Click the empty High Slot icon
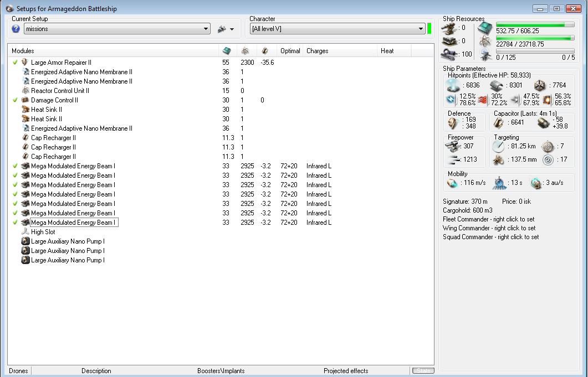This screenshot has width=588, height=377. 25,231
